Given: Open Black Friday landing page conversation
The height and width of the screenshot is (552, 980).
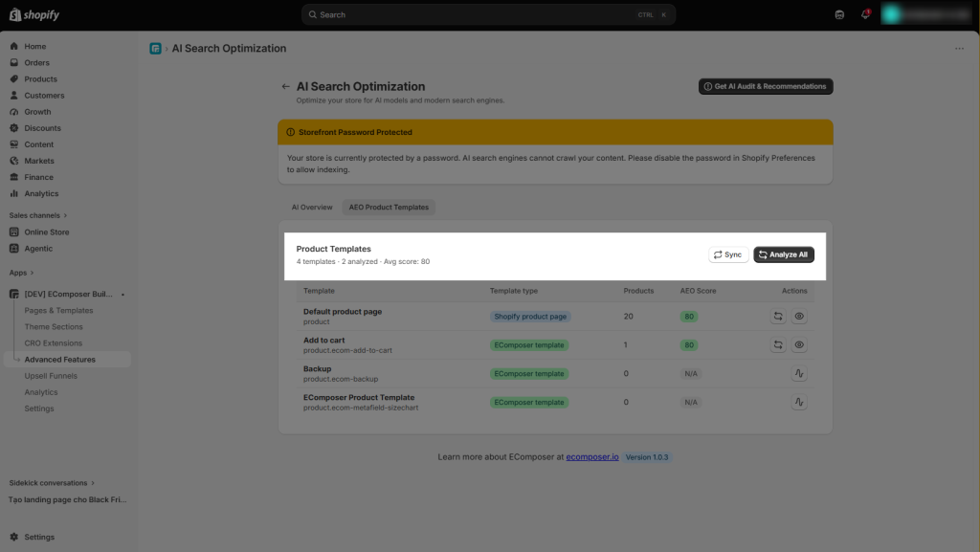Looking at the screenshot, I should [x=68, y=499].
